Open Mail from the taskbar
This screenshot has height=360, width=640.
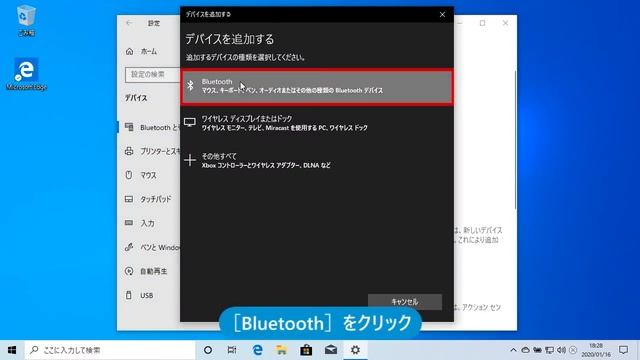point(331,350)
